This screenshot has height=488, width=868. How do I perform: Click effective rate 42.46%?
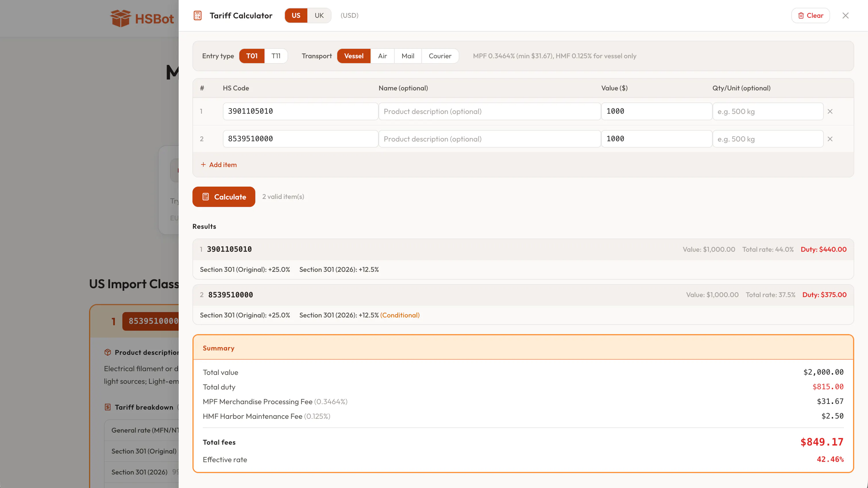pyautogui.click(x=830, y=459)
